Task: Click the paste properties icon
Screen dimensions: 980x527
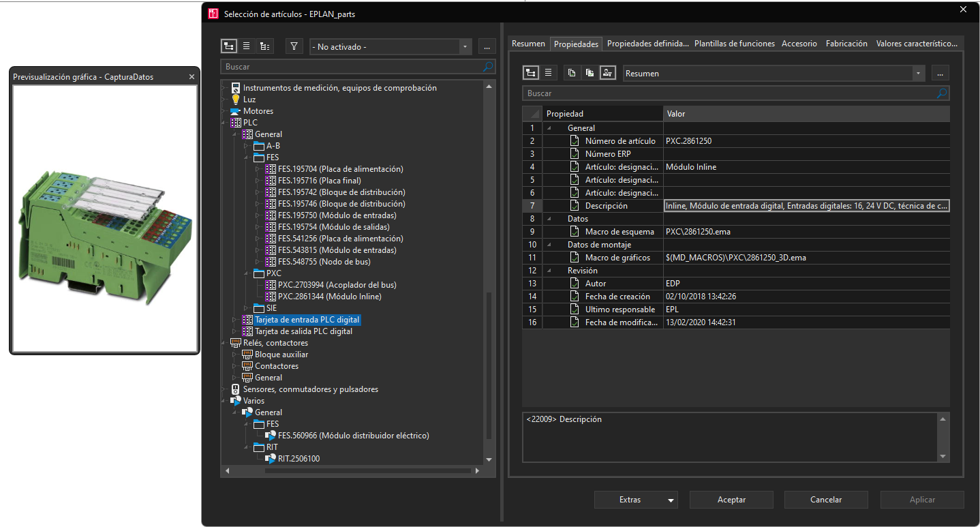Action: click(590, 73)
